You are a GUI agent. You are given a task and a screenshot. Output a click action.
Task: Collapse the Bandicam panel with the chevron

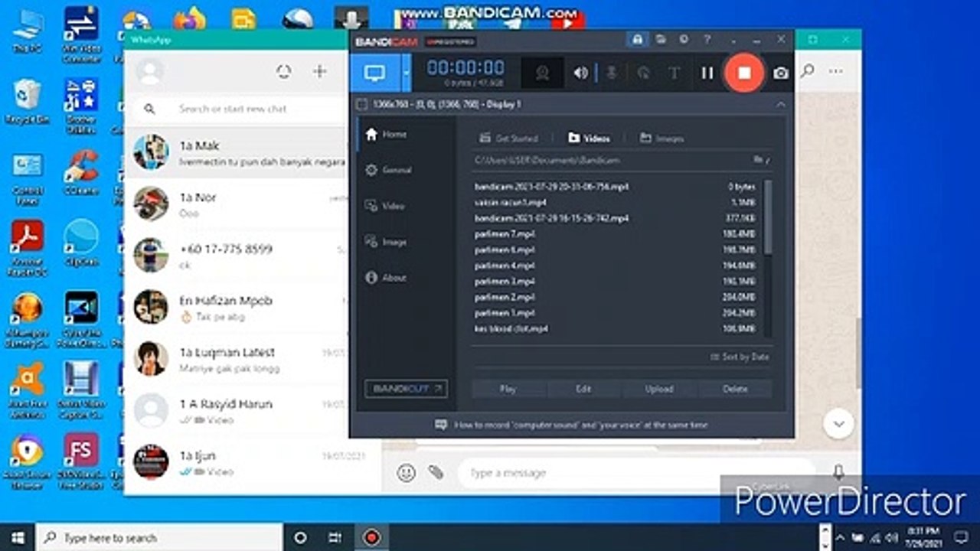pos(780,104)
